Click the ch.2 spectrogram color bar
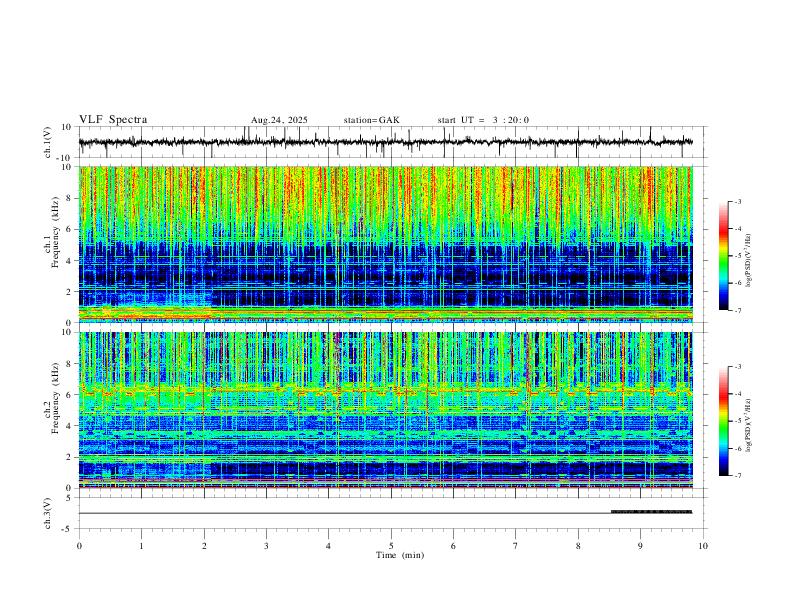 coord(723,421)
